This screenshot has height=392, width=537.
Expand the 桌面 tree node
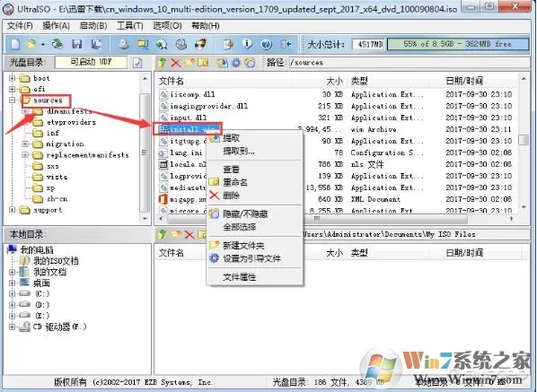pos(12,283)
